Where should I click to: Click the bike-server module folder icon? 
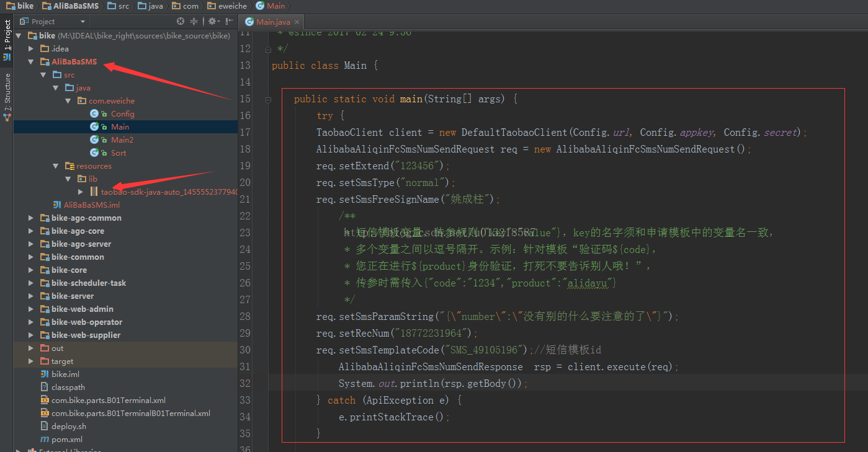pos(45,296)
